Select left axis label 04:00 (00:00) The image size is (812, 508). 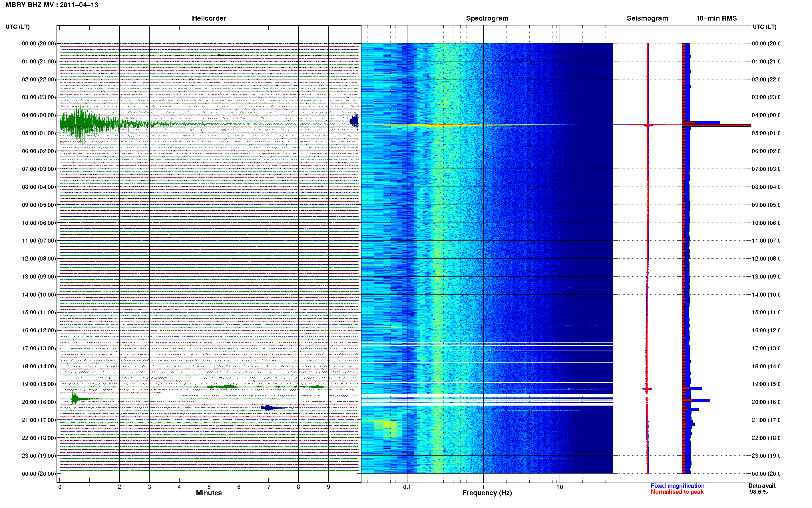click(39, 115)
